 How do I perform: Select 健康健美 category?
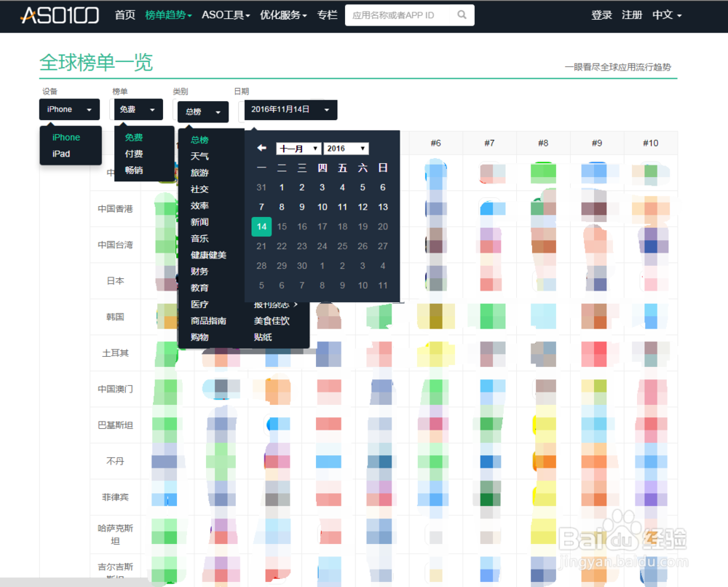pos(208,255)
